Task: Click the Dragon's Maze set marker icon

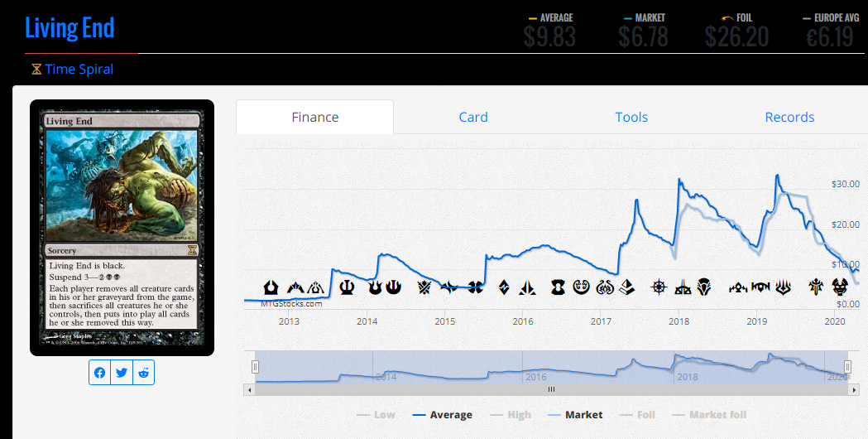Action: pyautogui.click(x=315, y=287)
